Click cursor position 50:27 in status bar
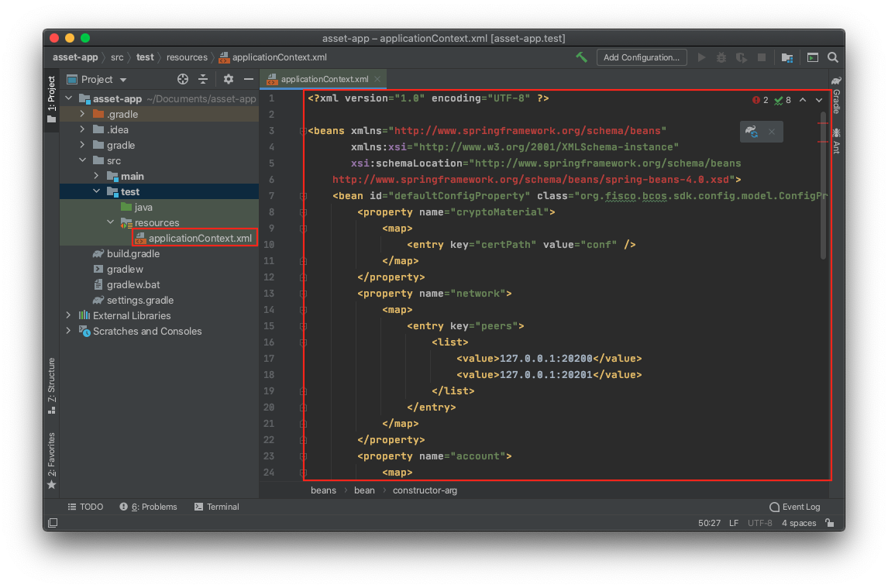Image resolution: width=888 pixels, height=588 pixels. (709, 523)
